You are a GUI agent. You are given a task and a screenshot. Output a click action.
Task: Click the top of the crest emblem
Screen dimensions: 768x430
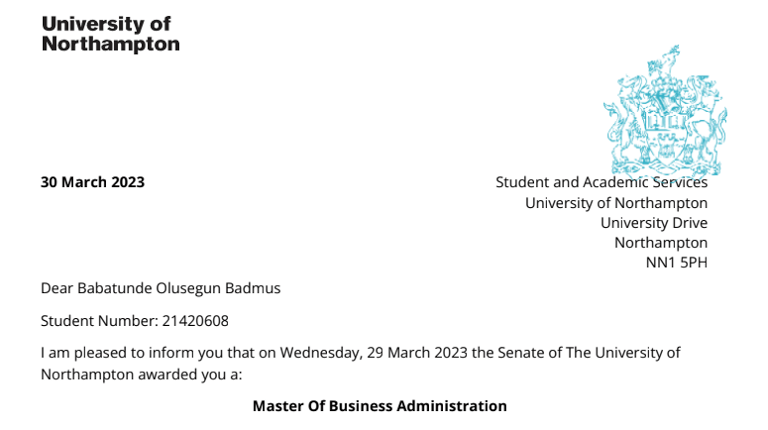pyautogui.click(x=666, y=61)
